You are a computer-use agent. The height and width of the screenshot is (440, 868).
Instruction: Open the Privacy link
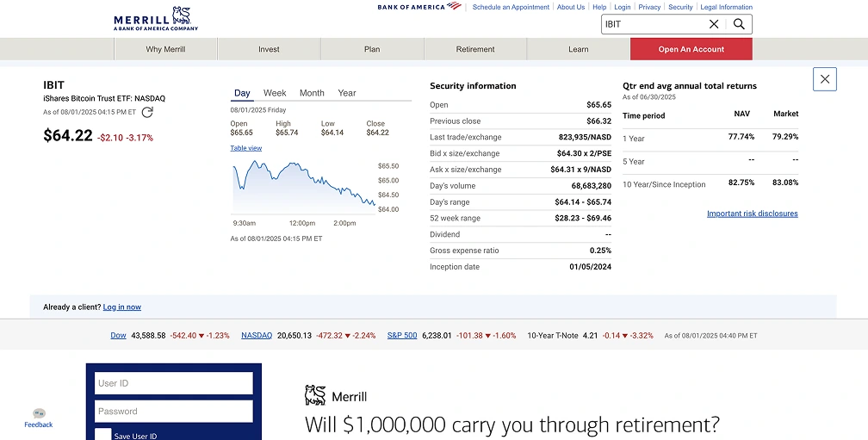pos(649,7)
